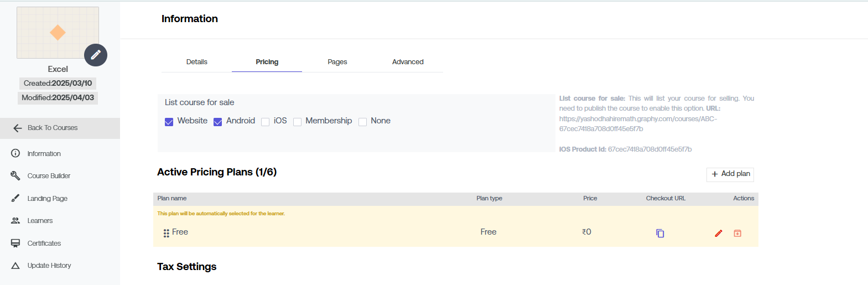Click the pencil edit icon on course thumbnail
This screenshot has height=285, width=868.
pos(96,55)
